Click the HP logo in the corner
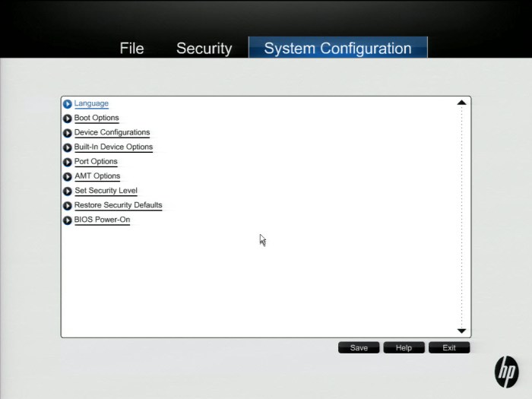 tap(506, 372)
